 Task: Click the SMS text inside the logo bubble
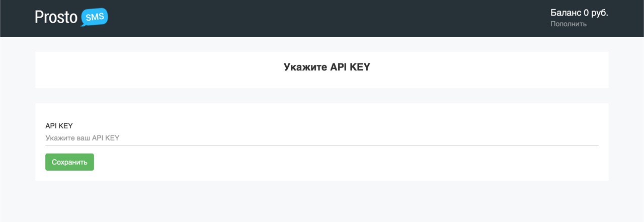click(95, 17)
